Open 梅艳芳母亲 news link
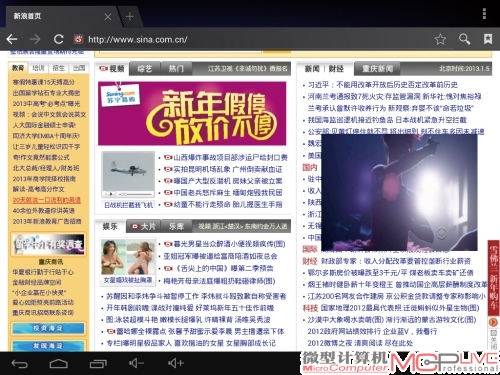Viewport: 500px width, 375px height. 219,281
